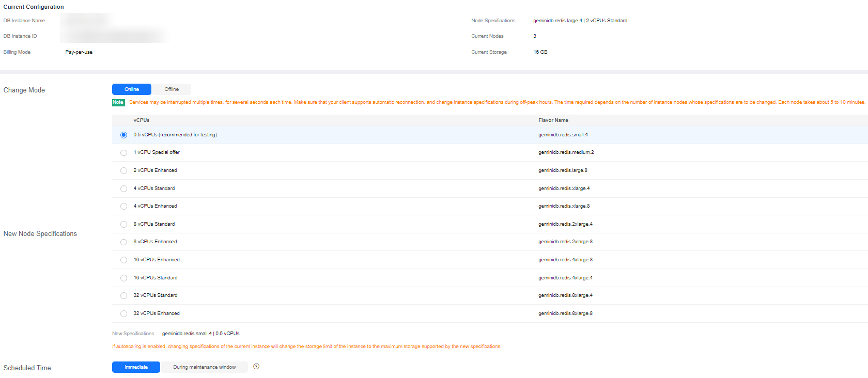868x378 pixels.
Task: Choose the 1 vCPU Special offer radio option
Action: tap(123, 153)
